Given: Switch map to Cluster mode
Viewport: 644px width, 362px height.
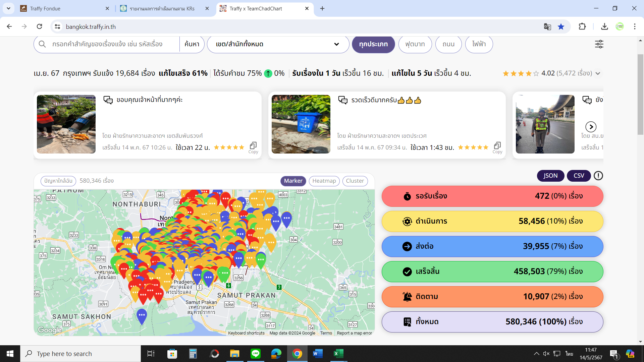Looking at the screenshot, I should point(355,181).
